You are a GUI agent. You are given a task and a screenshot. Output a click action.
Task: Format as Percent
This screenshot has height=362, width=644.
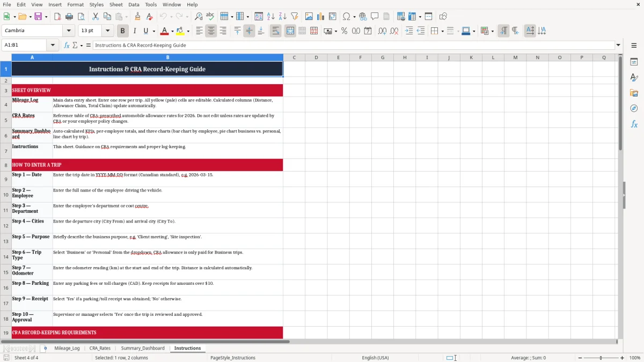[344, 31]
